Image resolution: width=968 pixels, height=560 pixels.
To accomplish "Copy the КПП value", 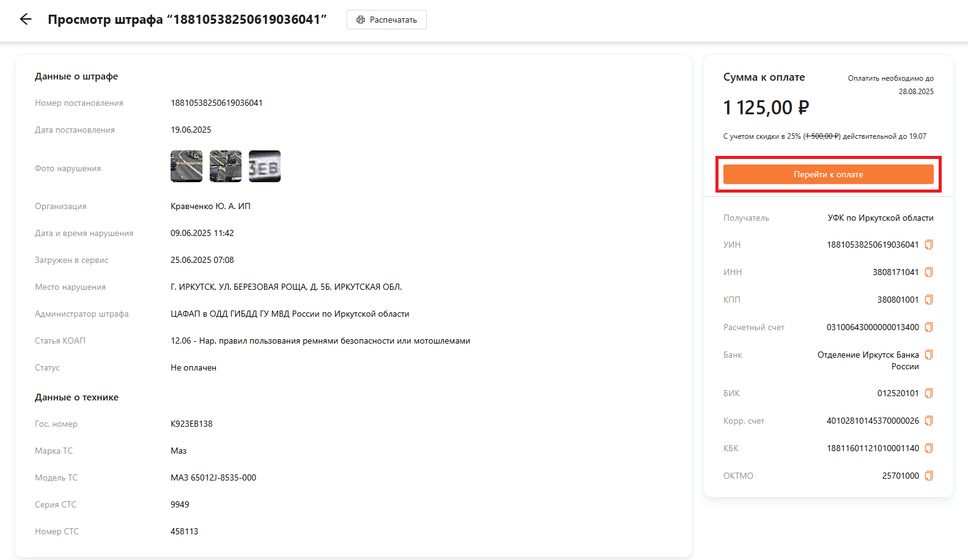I will [x=929, y=300].
